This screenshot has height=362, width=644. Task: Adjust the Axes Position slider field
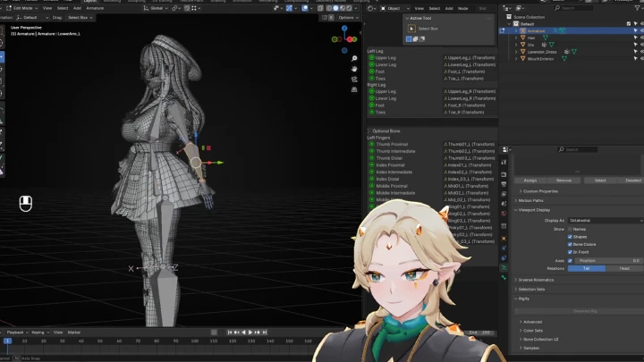[x=608, y=261]
